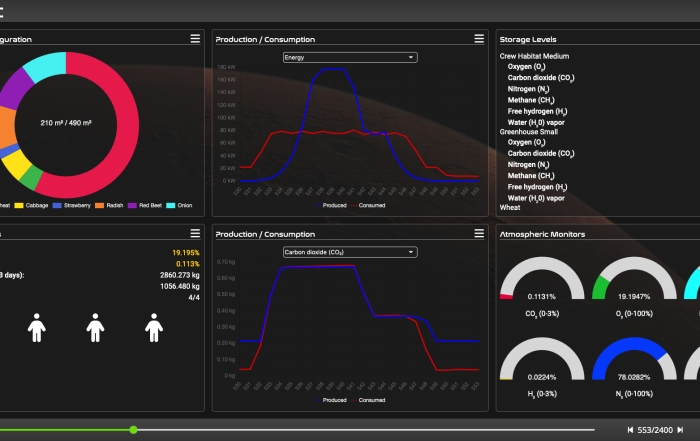
Task: Open the crew info panel hamburger menu
Action: 196,233
